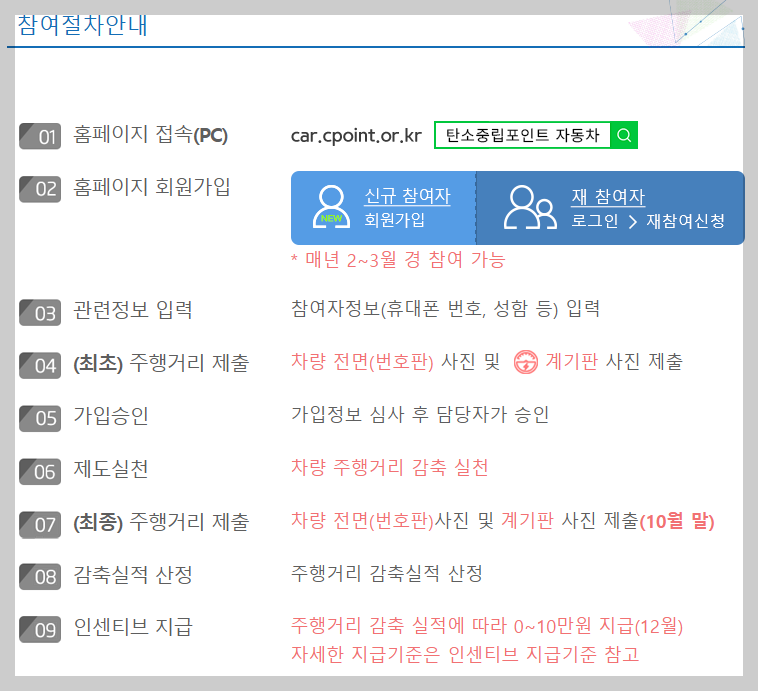Click the 차량 전면(번호판) 사진 및 text in step 04

(x=395, y=362)
